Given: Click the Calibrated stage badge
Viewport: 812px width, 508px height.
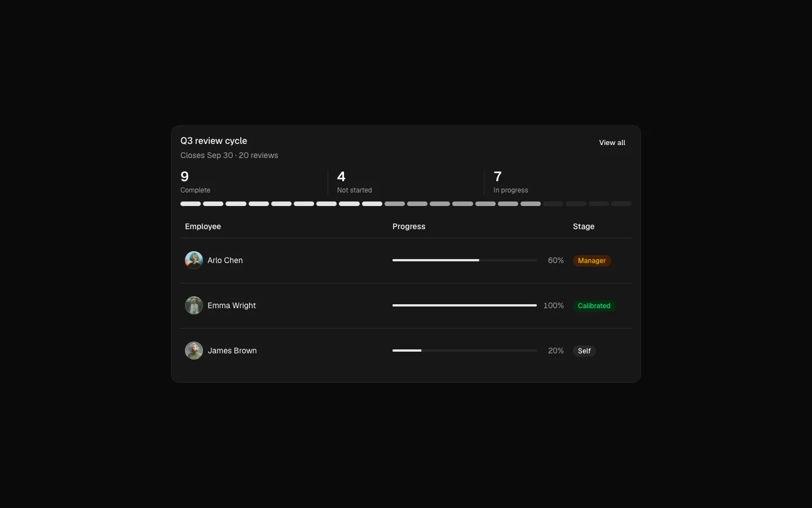Looking at the screenshot, I should click(594, 306).
